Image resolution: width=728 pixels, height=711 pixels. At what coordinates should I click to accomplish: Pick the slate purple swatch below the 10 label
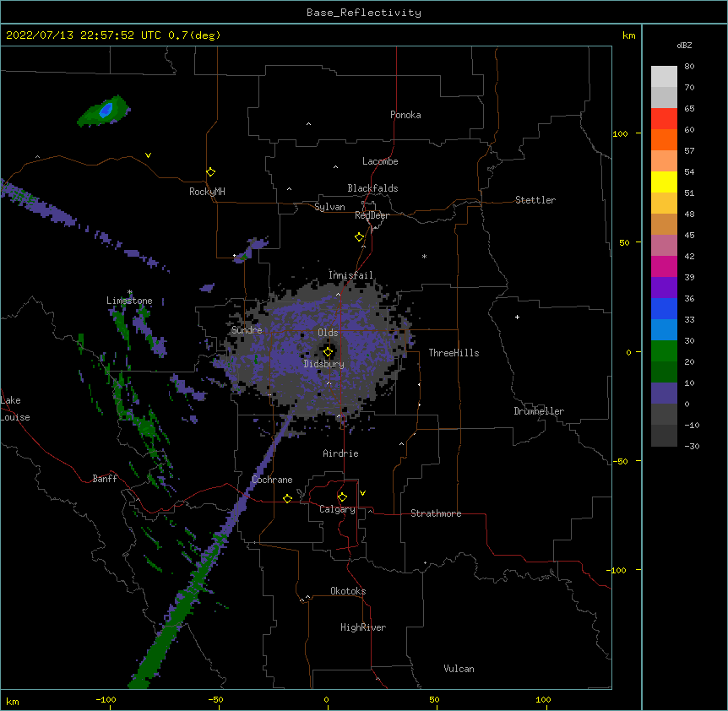point(664,393)
